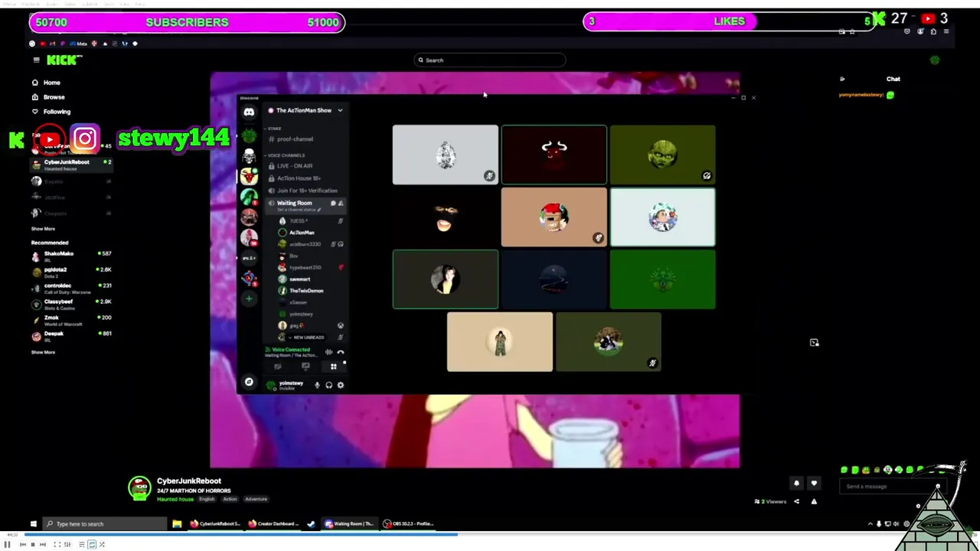
Task: Toggle follow heart for CyberJunkReboot
Action: coord(814,484)
